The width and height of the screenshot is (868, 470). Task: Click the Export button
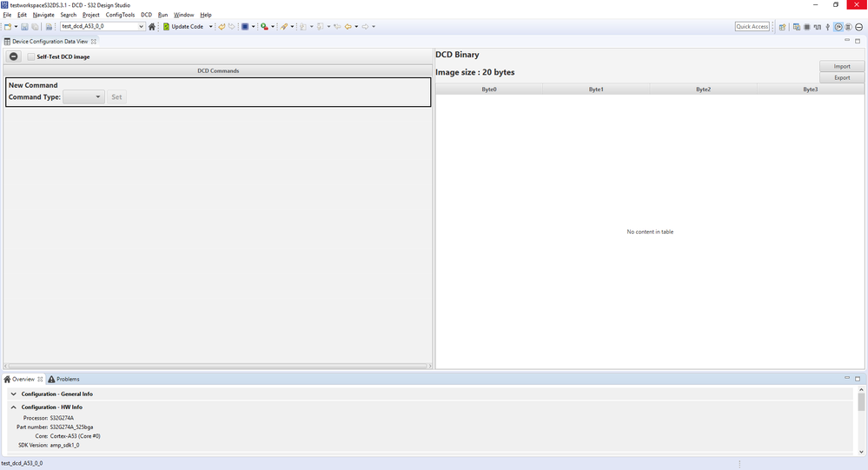tap(842, 78)
